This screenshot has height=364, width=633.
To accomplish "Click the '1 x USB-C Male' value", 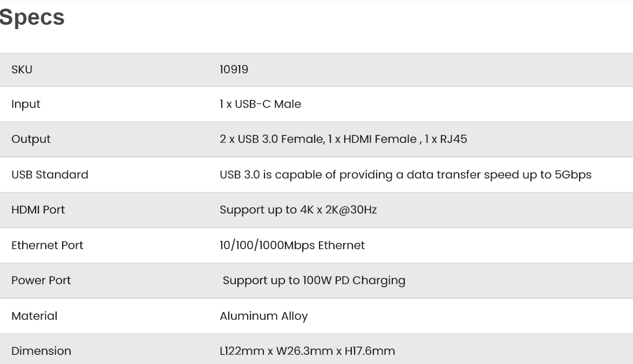I will tap(261, 104).
